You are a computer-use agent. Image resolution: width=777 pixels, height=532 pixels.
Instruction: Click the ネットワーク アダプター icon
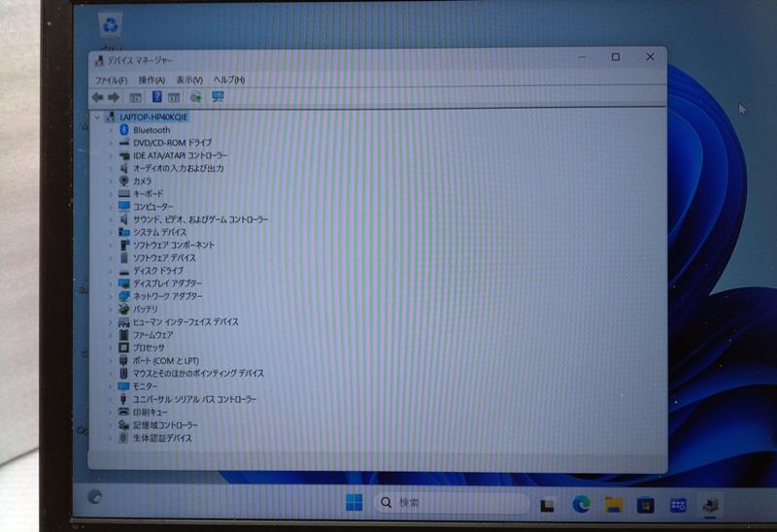[124, 296]
